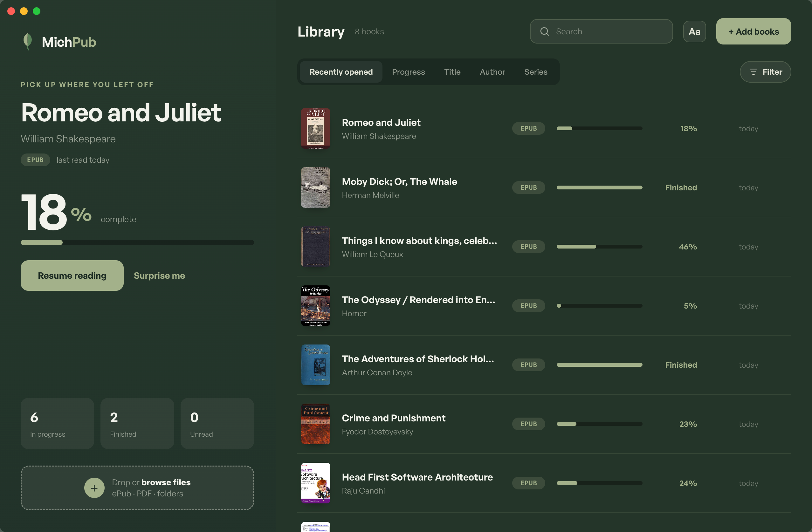The height and width of the screenshot is (532, 812).
Task: Click The Adventures of Sherlock Hol... title
Action: click(x=418, y=359)
